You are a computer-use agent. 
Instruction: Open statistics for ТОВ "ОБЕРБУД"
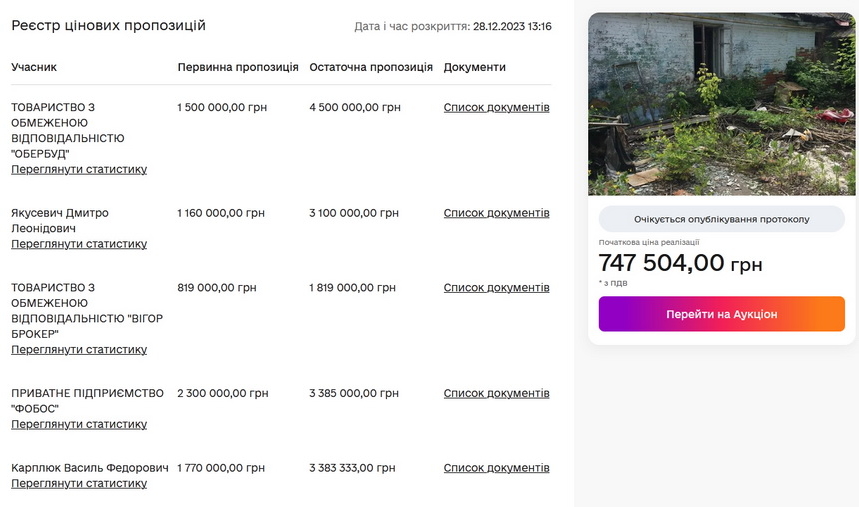tap(79, 169)
